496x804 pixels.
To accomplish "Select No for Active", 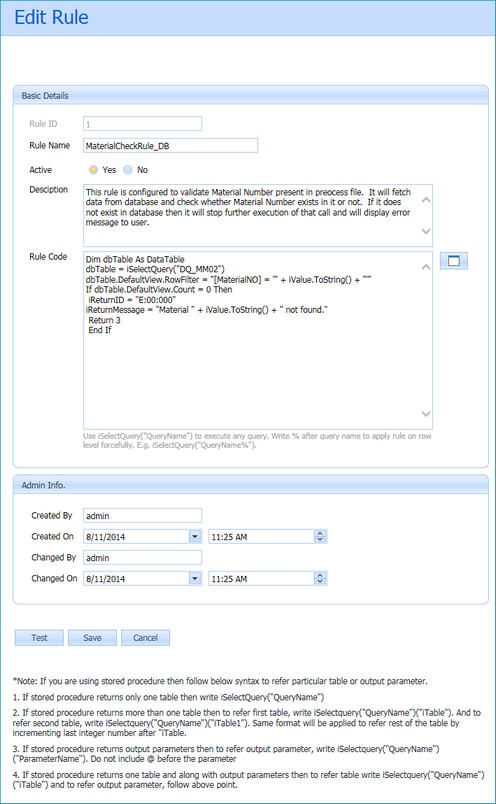I will [x=128, y=170].
